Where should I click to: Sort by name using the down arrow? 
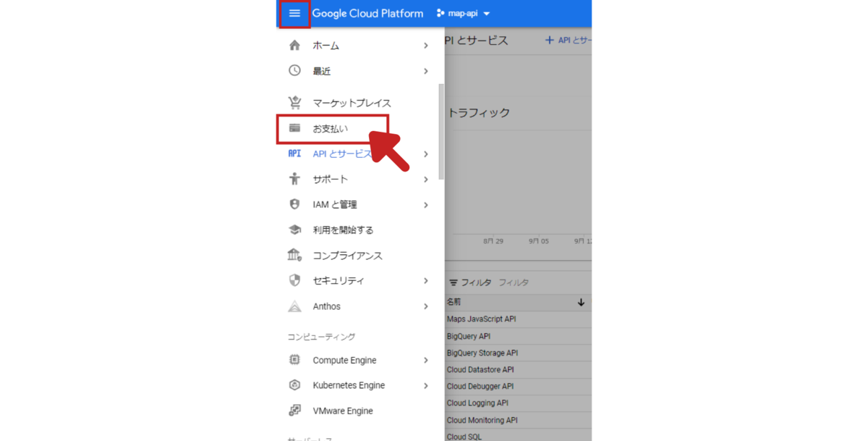(x=581, y=302)
